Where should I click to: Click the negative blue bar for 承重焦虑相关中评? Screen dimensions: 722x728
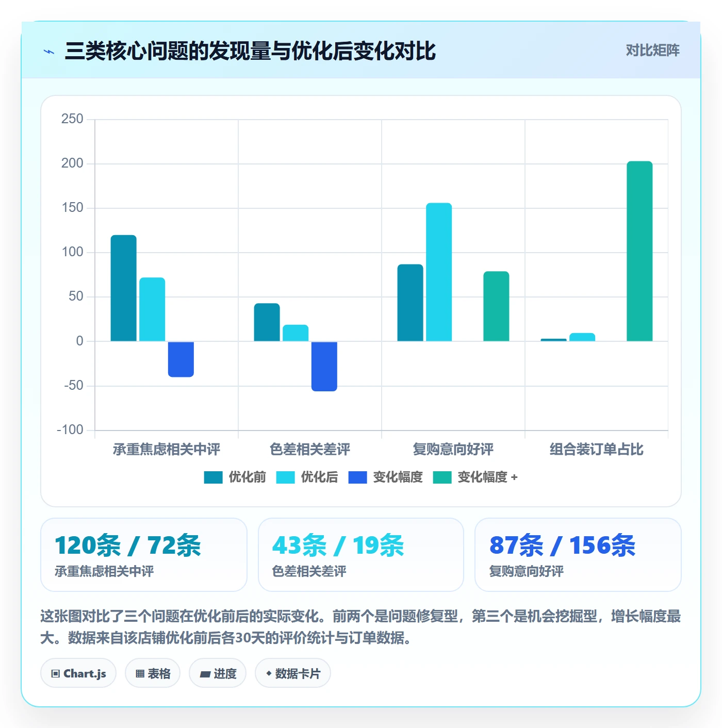click(x=181, y=359)
